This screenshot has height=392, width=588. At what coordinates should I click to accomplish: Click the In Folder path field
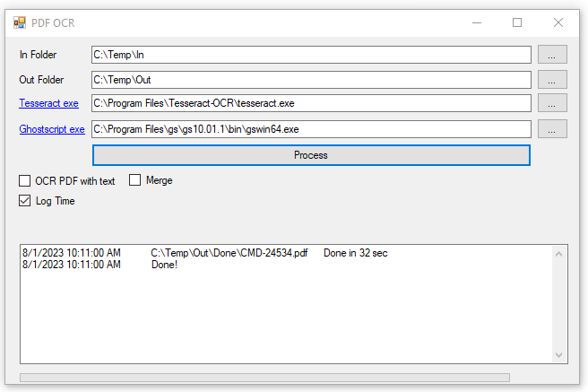[311, 55]
